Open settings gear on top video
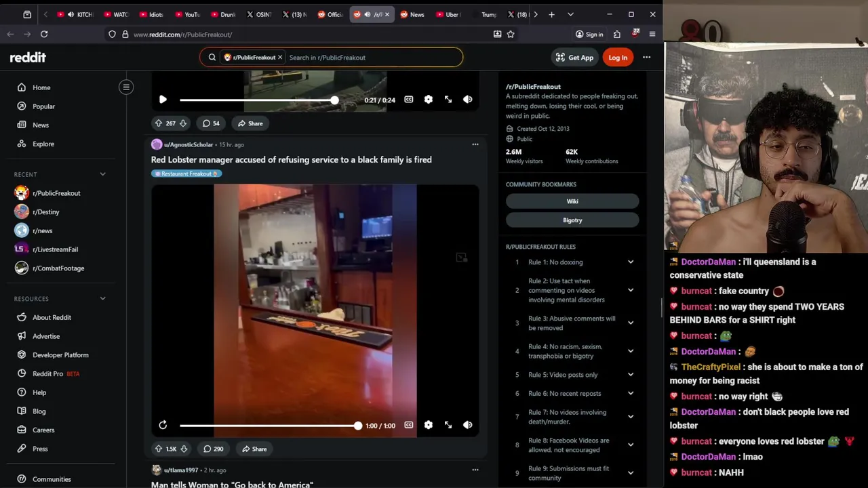This screenshot has height=488, width=868. [x=429, y=100]
